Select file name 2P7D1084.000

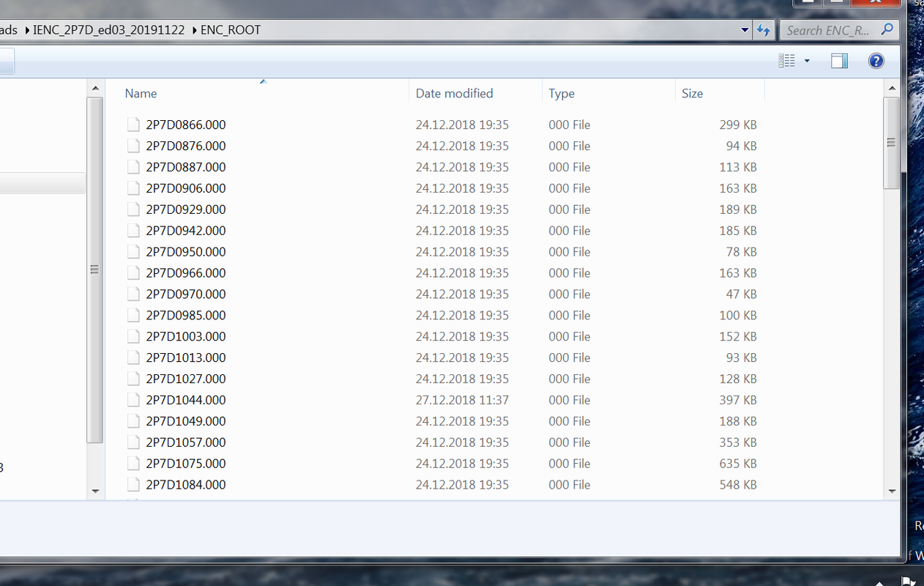click(186, 485)
